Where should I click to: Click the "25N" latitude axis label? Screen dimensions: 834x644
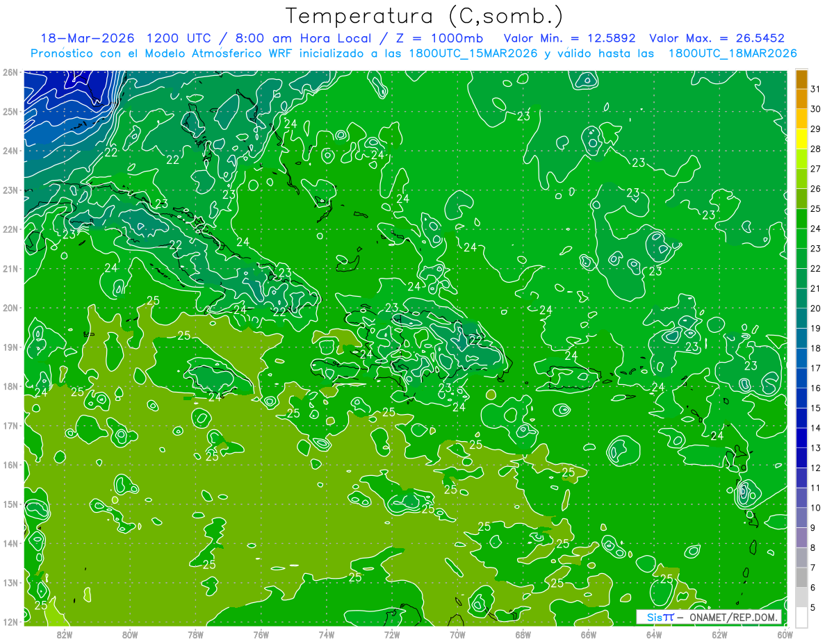click(x=10, y=111)
